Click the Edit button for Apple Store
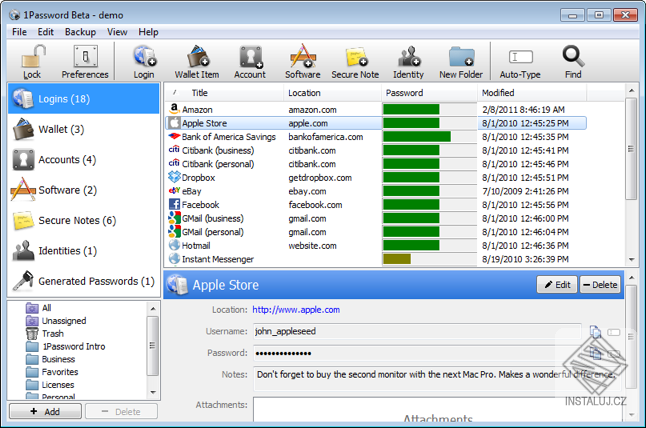 coord(557,285)
